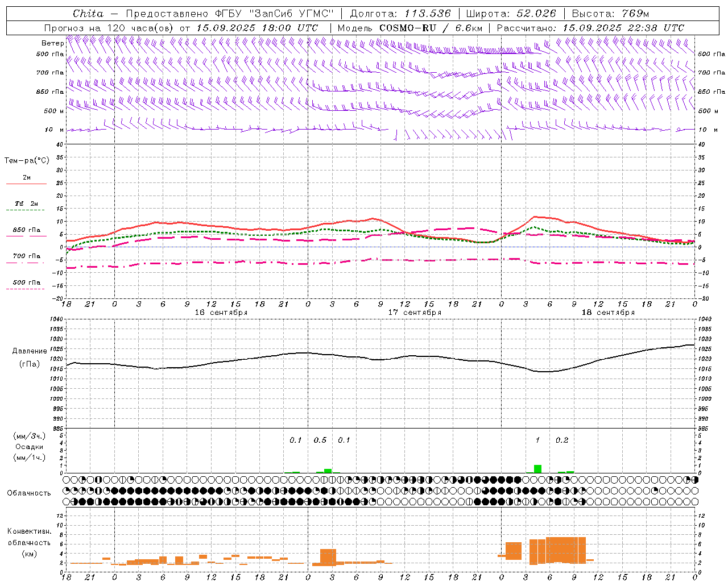Click the tallest green precipitation bar
The width and height of the screenshot is (728, 582).
coord(537,469)
